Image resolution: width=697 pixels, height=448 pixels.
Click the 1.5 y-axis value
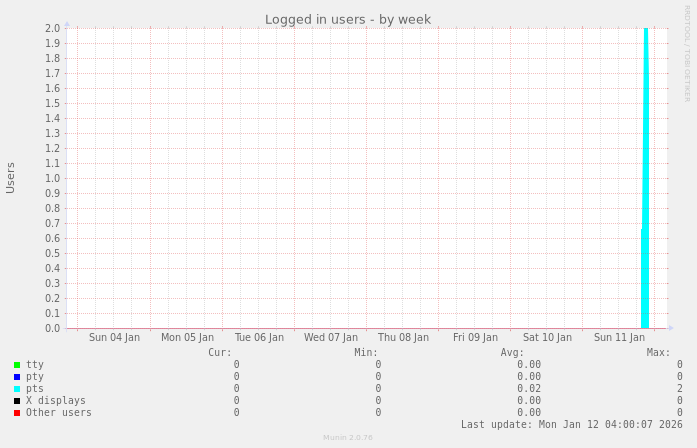(52, 104)
